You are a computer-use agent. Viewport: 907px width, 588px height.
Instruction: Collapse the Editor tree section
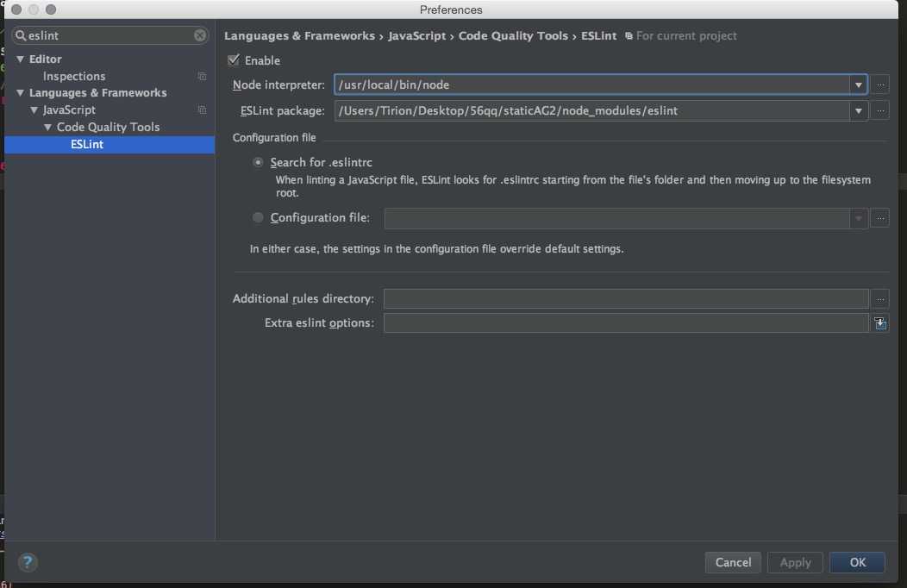click(x=20, y=59)
